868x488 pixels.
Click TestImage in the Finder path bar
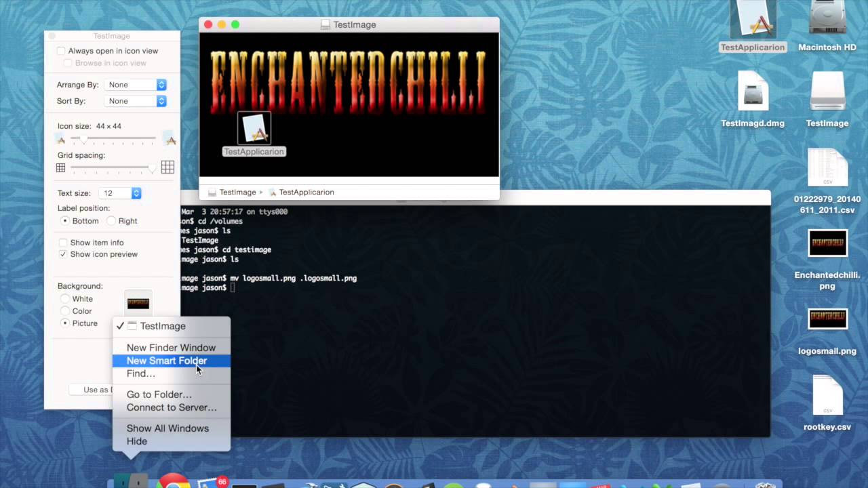232,192
